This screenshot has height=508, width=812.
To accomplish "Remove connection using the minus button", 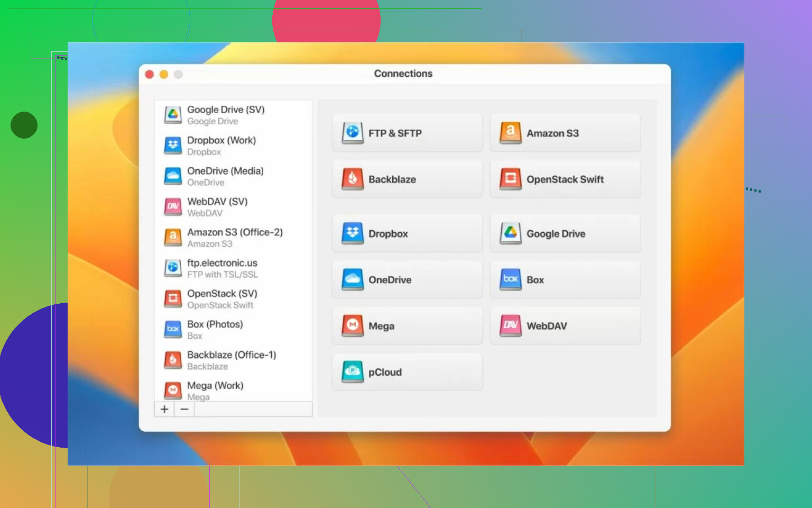I will 184,409.
